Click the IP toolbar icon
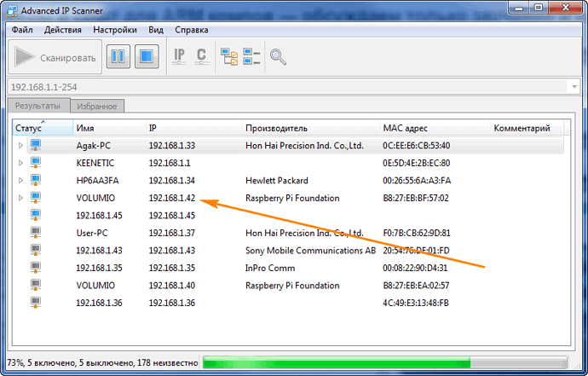 point(179,56)
